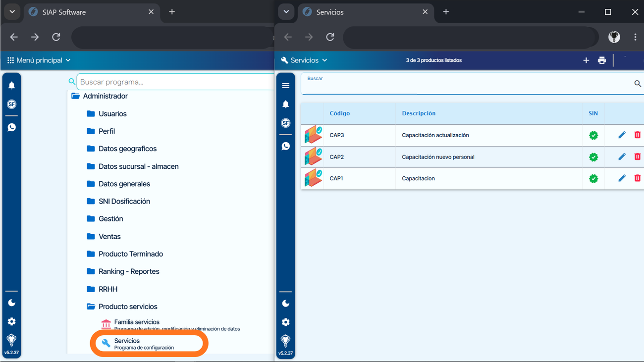Open the hamburger menu in Servicios window
The height and width of the screenshot is (362, 644).
[x=285, y=86]
